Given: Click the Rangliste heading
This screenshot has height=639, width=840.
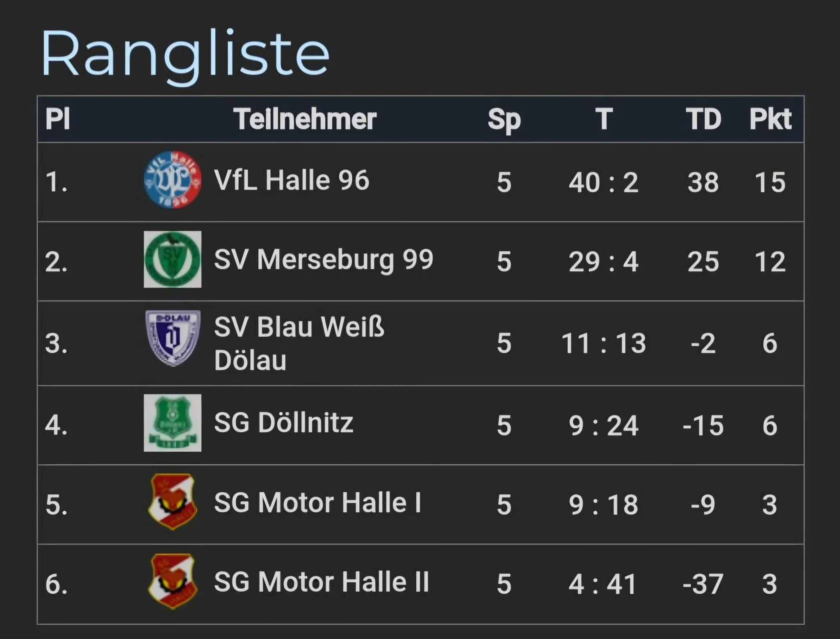Looking at the screenshot, I should [x=185, y=54].
